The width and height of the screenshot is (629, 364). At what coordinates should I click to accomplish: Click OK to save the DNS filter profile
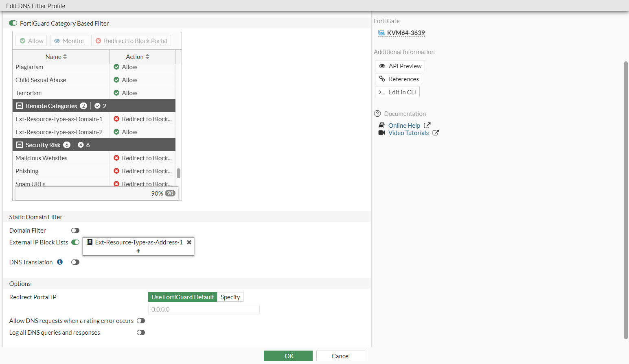pyautogui.click(x=288, y=356)
